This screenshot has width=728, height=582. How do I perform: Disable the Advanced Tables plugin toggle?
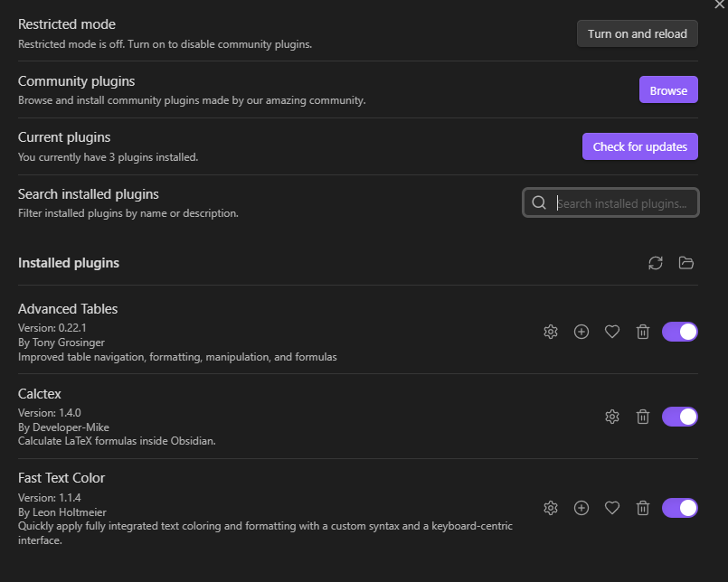pos(680,332)
